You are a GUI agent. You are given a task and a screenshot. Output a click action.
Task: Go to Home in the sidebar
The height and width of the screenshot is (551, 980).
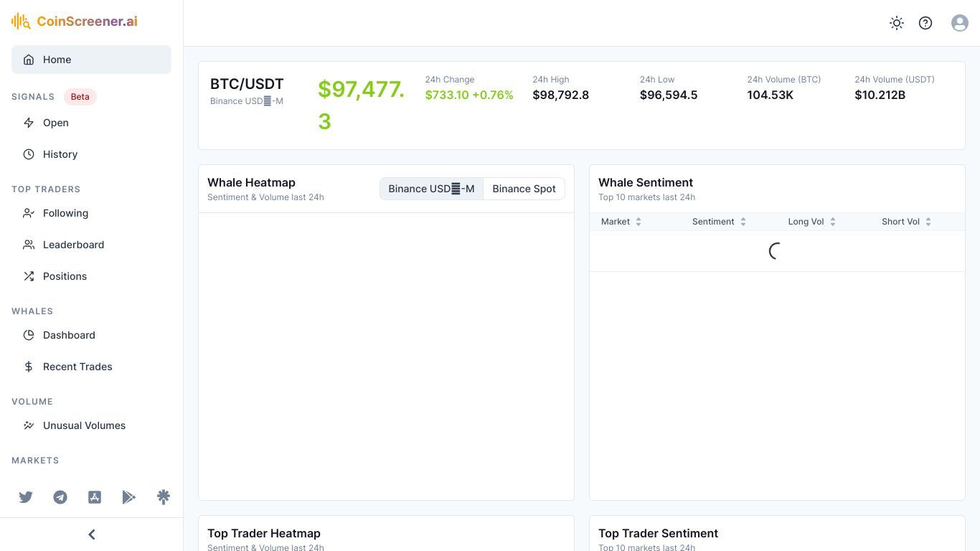pyautogui.click(x=91, y=60)
